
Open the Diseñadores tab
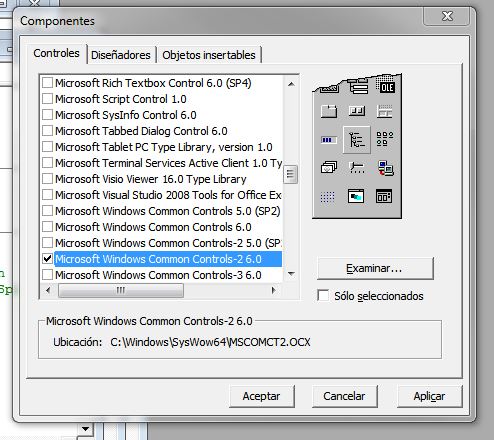point(121,55)
